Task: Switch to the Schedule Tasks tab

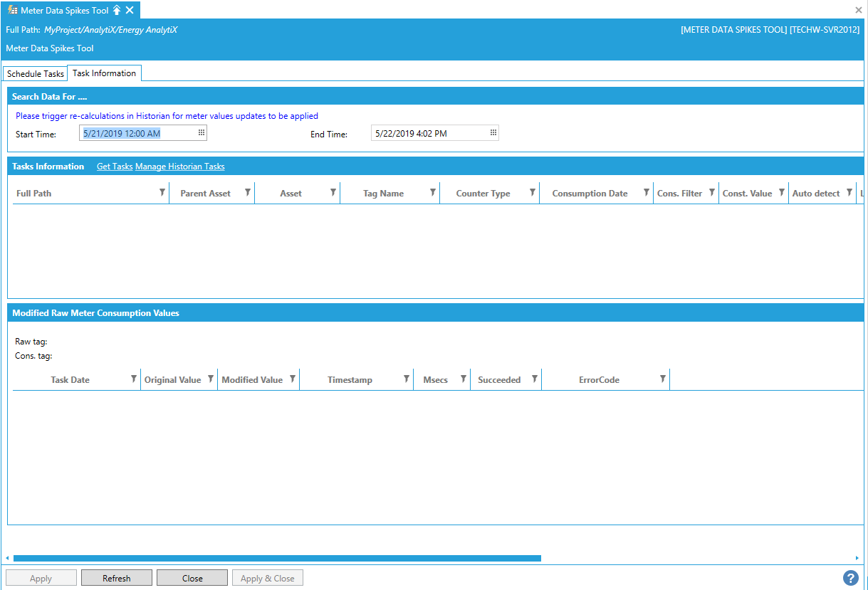Action: click(x=36, y=74)
